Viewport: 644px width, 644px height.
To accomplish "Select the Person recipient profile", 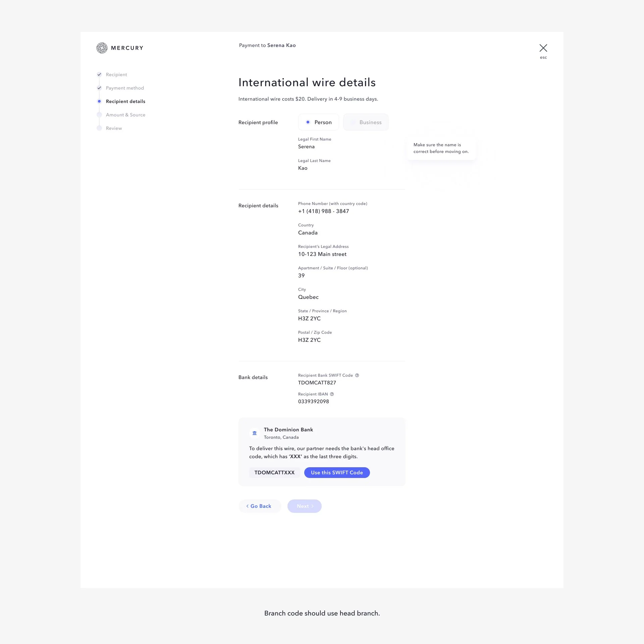I will [x=318, y=122].
